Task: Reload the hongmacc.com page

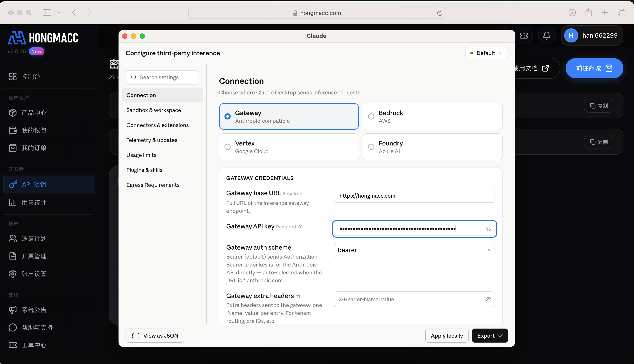Action: click(439, 13)
